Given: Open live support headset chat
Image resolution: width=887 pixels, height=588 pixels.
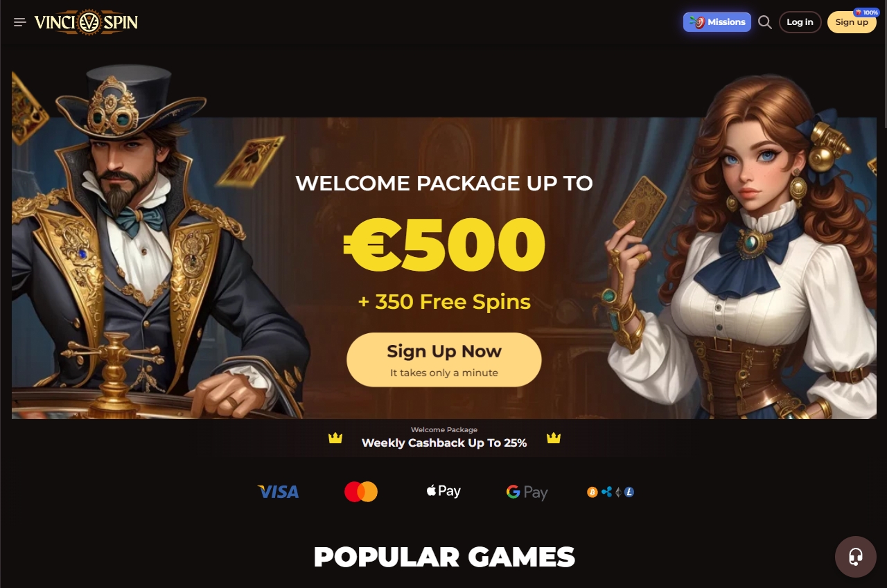Looking at the screenshot, I should coord(856,557).
